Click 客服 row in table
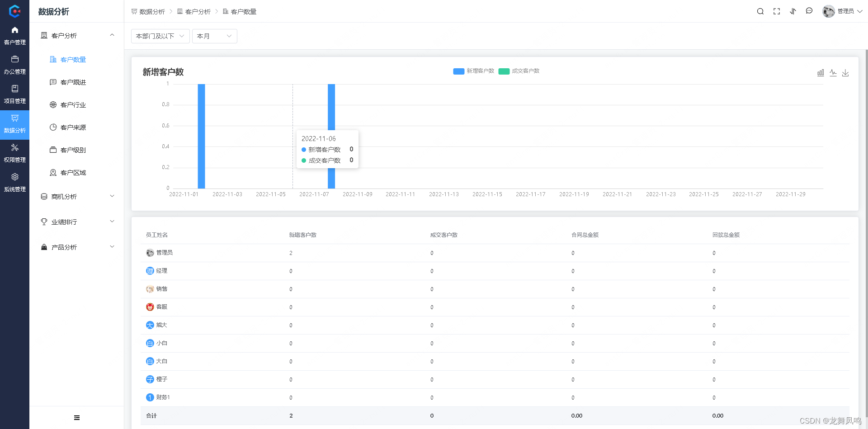The image size is (868, 429). 495,307
